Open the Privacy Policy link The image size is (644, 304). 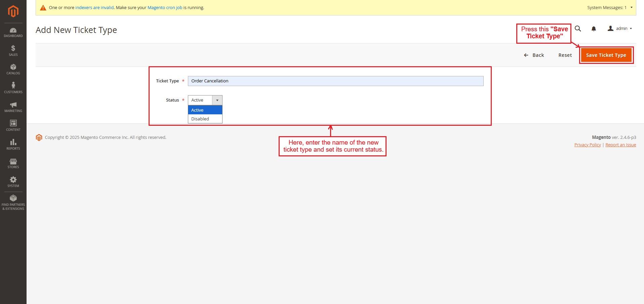coord(587,145)
